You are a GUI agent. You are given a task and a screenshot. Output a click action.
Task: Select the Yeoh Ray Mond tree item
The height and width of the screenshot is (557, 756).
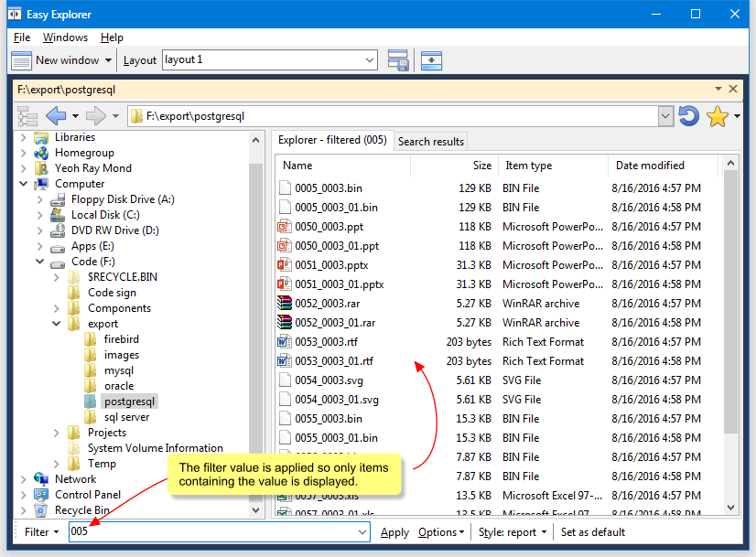93,168
